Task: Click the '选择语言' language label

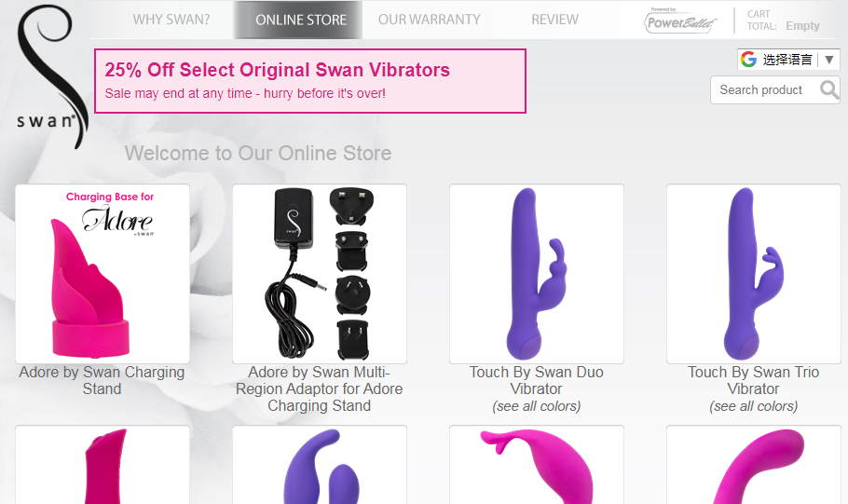Action: tap(787, 60)
